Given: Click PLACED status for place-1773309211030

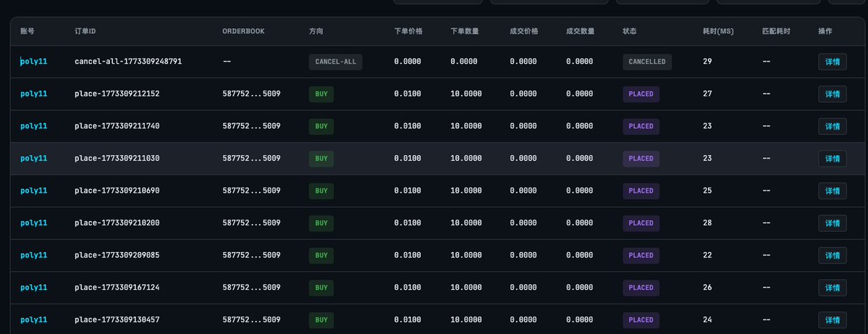Looking at the screenshot, I should point(641,159).
